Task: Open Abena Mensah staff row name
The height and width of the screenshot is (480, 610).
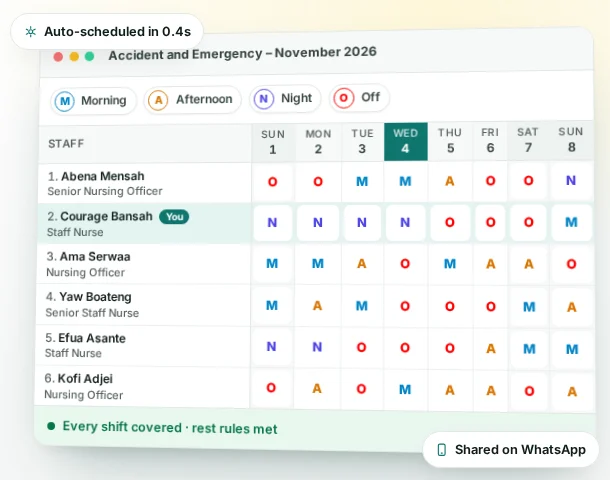Action: coord(103,176)
